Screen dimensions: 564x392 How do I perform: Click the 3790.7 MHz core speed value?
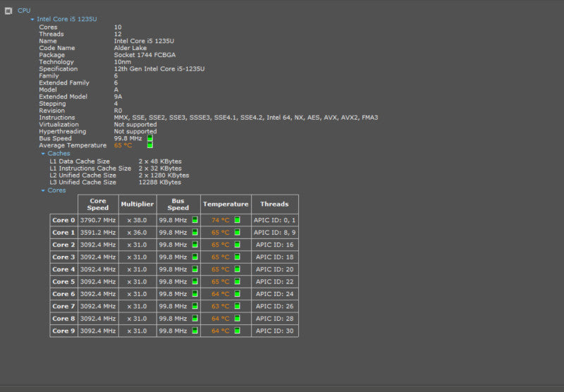coord(98,220)
